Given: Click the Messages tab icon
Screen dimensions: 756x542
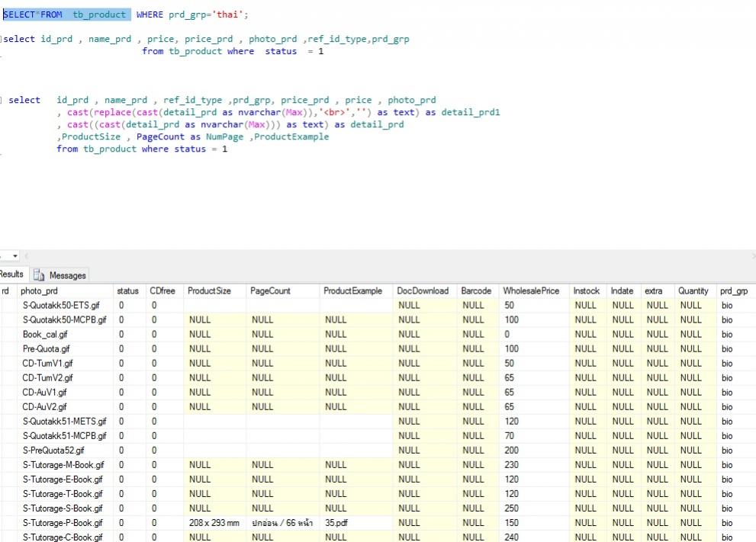Looking at the screenshot, I should [x=39, y=275].
